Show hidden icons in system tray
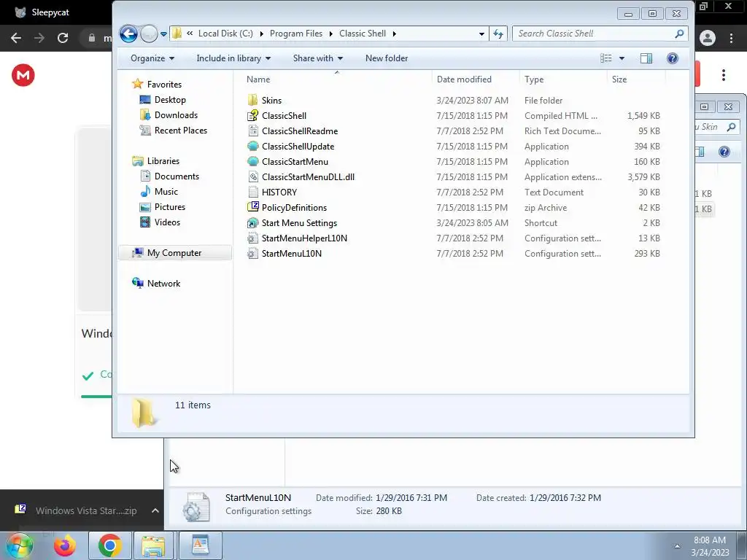 tap(676, 546)
